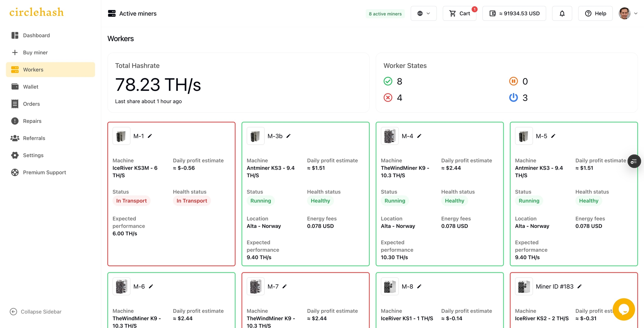This screenshot has width=644, height=328.
Task: Rename Miner ID #183 with pencil icon
Action: point(580,287)
